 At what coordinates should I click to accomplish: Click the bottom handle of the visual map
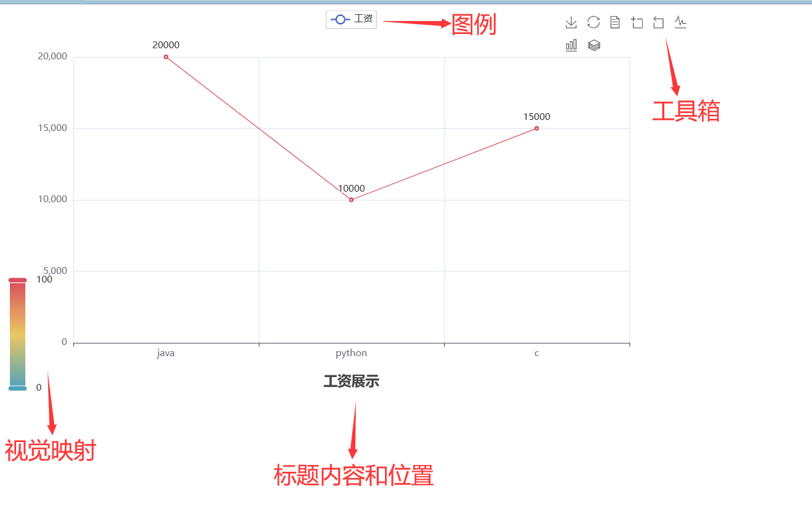tap(17, 388)
